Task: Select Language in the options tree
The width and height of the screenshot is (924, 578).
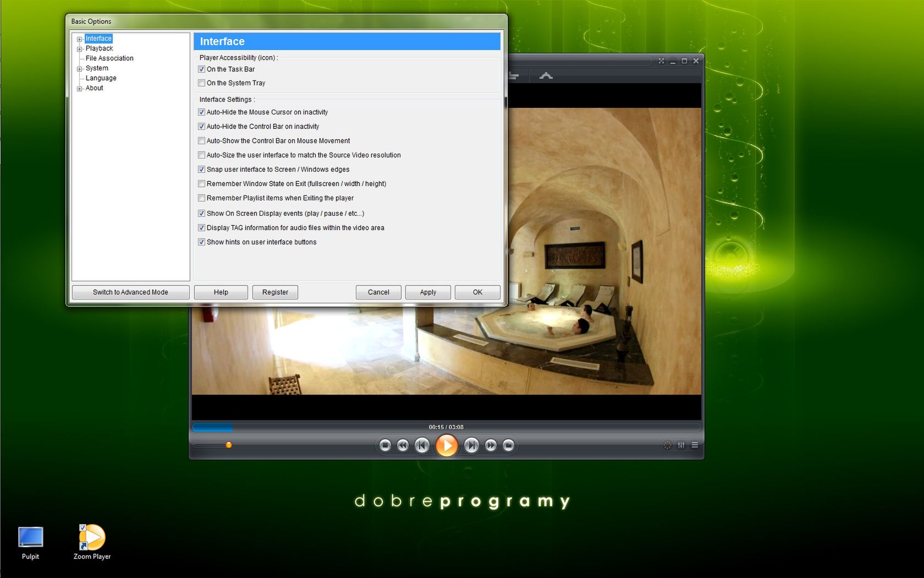Action: point(101,78)
